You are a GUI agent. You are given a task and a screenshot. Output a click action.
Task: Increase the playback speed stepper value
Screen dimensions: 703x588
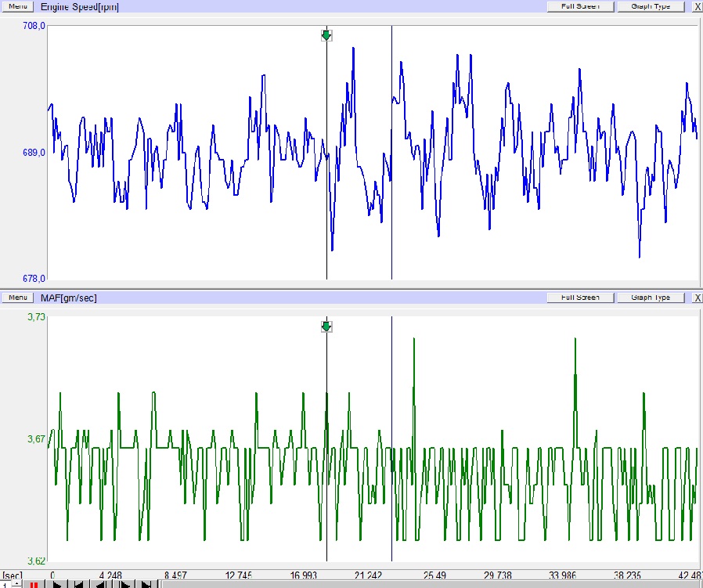coord(17,583)
